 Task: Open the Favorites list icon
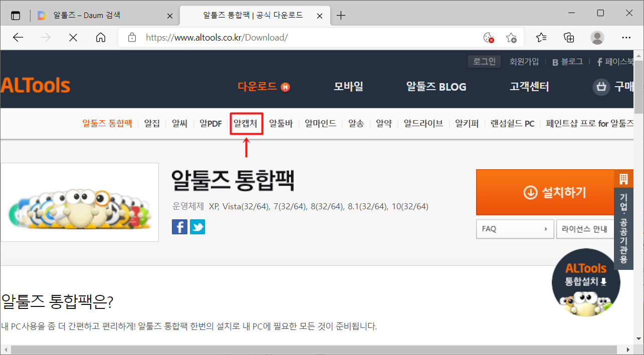541,38
